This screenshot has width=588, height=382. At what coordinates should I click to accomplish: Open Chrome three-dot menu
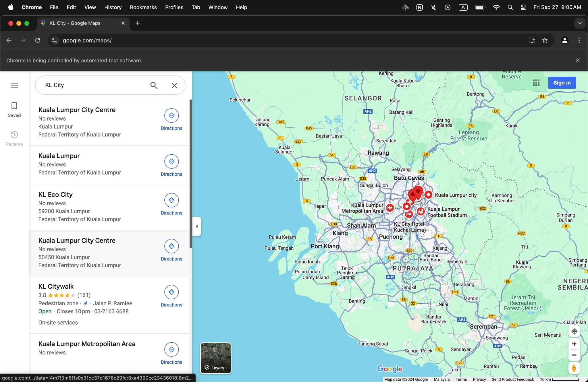579,40
